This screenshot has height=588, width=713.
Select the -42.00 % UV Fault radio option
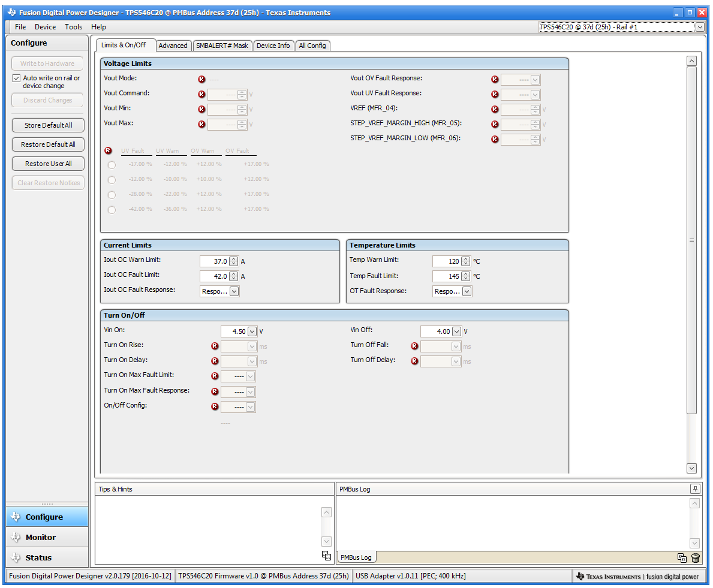[112, 210]
